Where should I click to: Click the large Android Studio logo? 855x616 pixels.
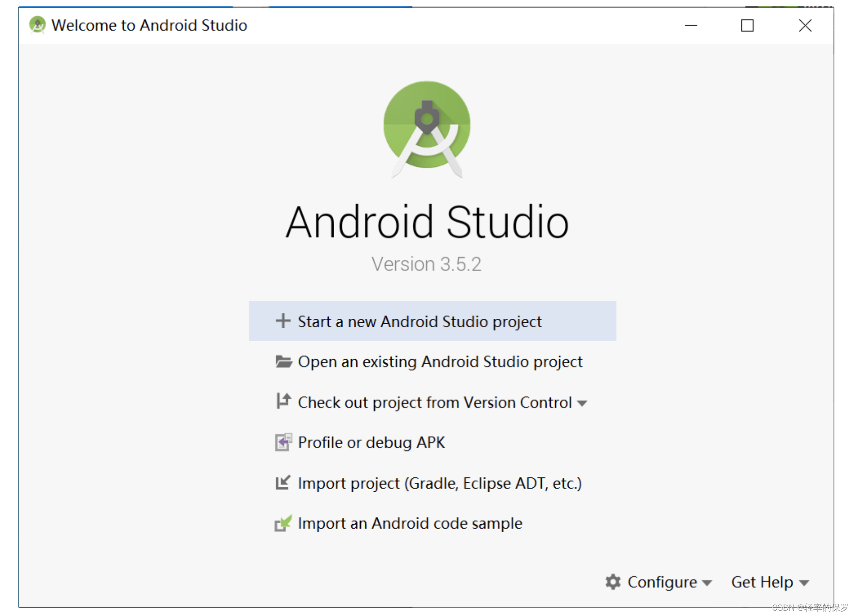pos(427,129)
